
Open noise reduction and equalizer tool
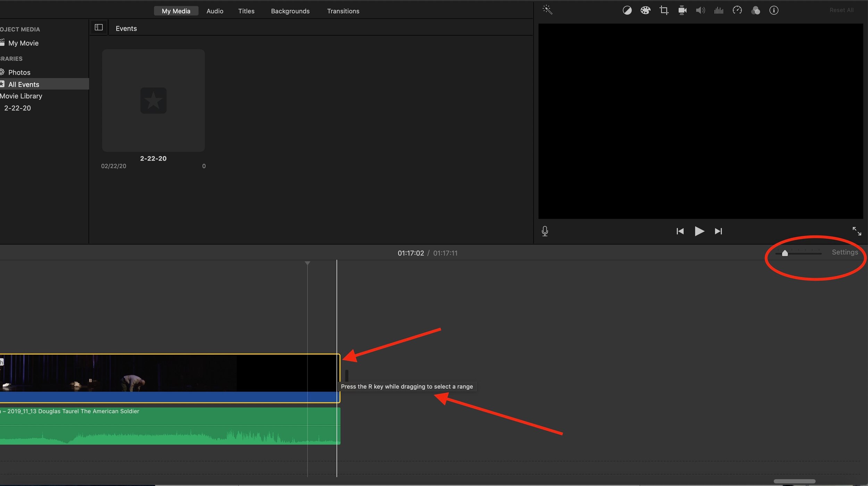[x=719, y=10]
